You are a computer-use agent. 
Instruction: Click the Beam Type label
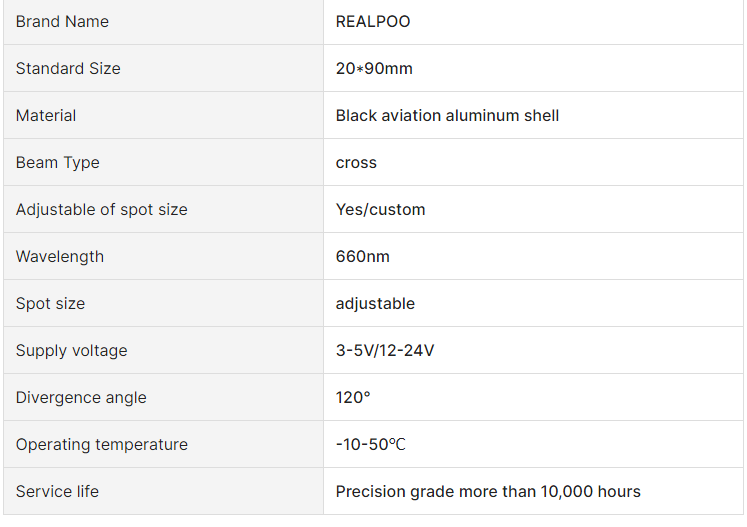click(58, 163)
